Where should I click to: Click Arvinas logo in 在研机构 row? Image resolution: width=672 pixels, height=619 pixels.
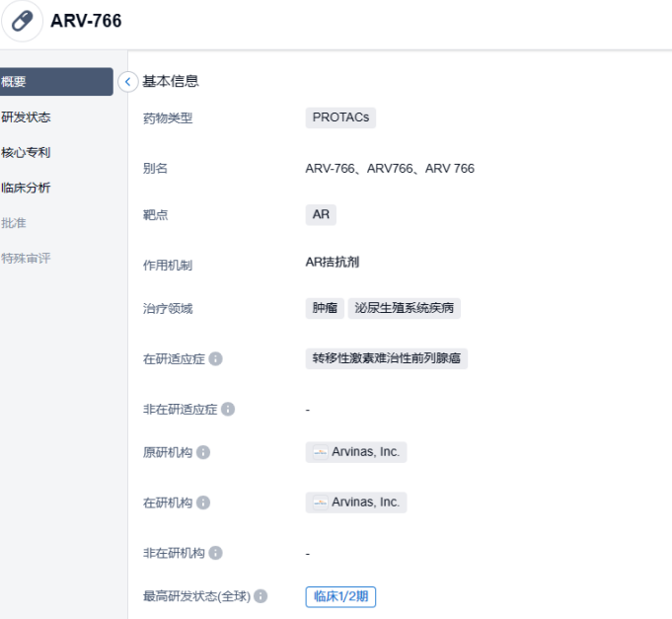click(x=320, y=503)
